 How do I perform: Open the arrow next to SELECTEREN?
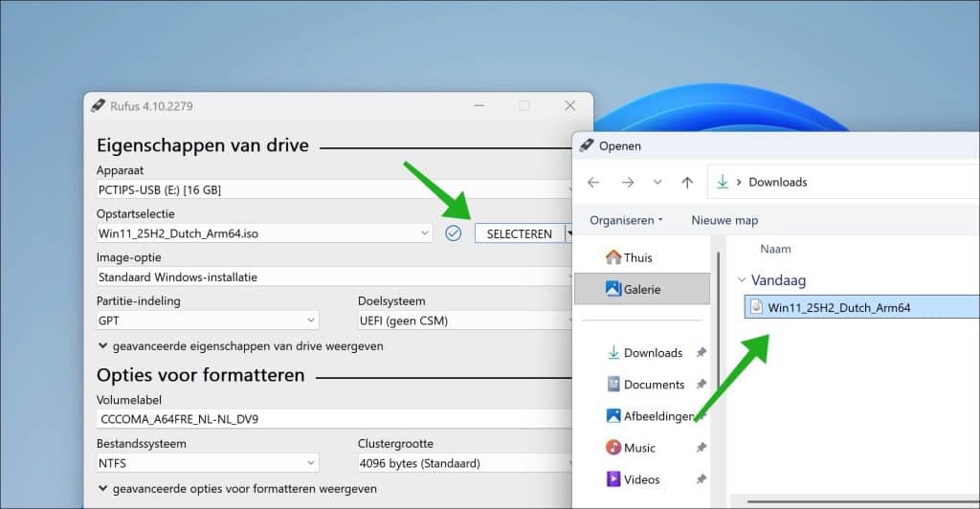pos(569,233)
